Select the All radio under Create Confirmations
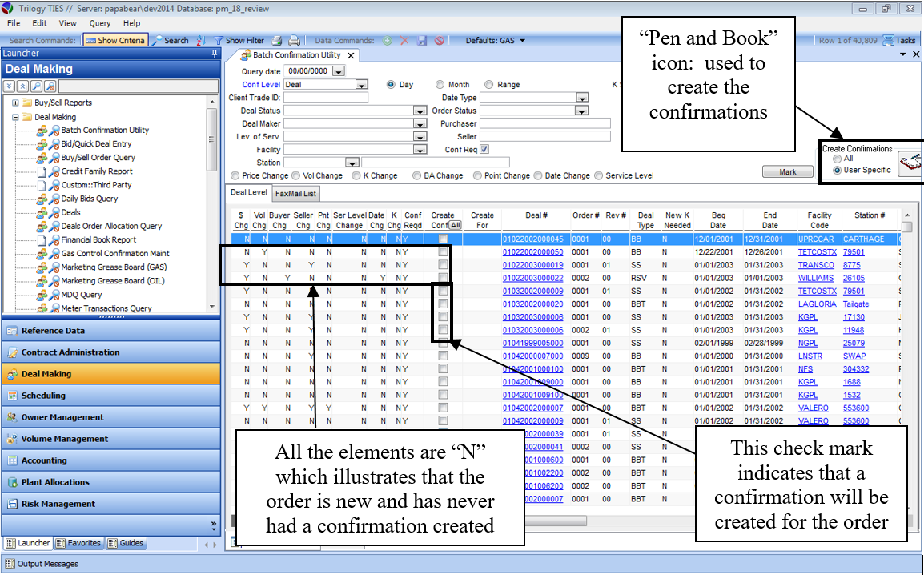Image resolution: width=924 pixels, height=575 pixels. (x=838, y=159)
